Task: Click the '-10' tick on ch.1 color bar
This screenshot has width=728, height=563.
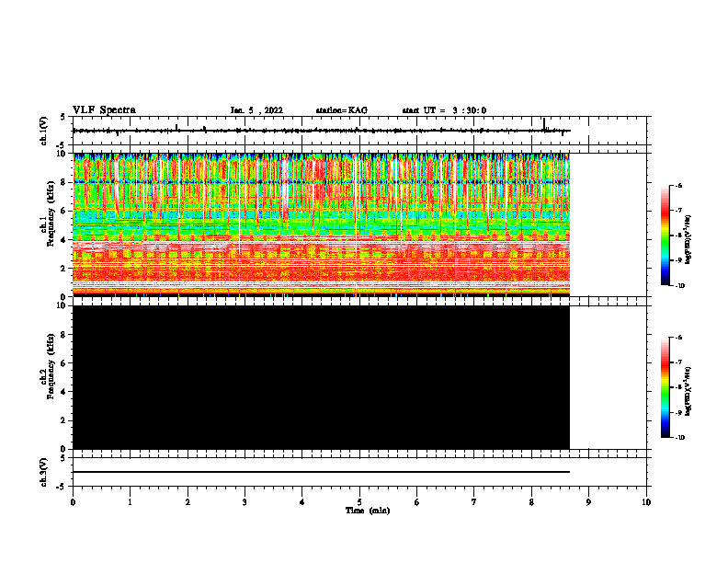Action: point(678,286)
